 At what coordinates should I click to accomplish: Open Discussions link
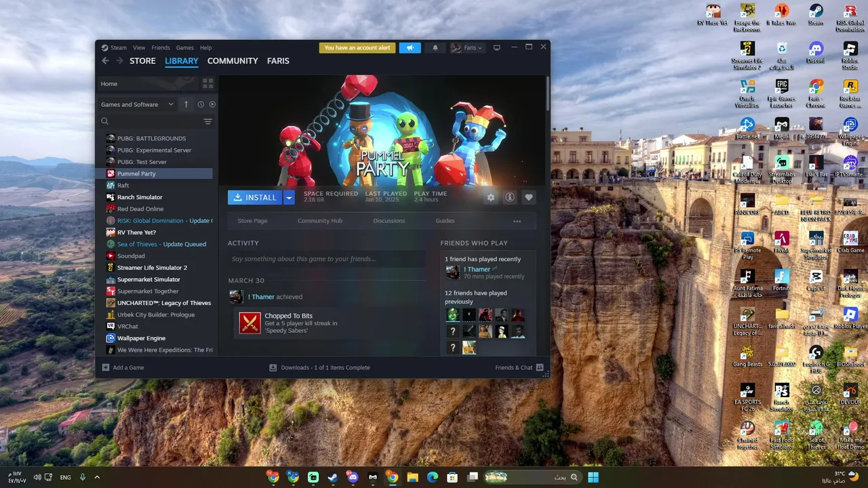389,221
